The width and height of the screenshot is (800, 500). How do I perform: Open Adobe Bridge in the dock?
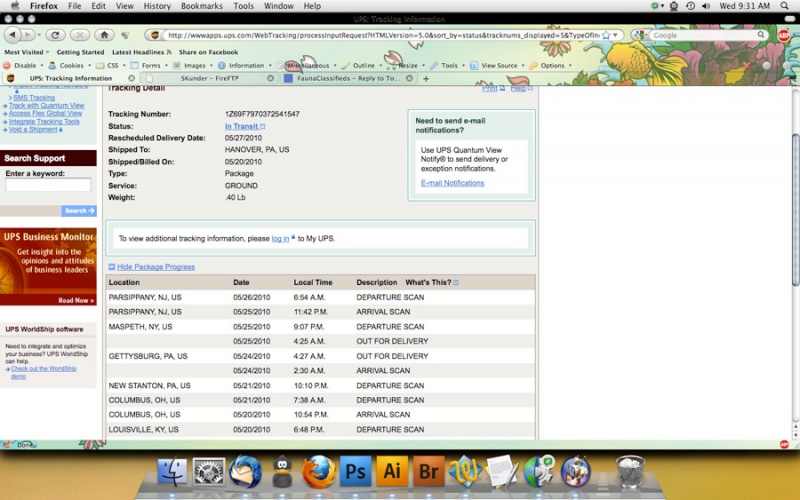428,471
